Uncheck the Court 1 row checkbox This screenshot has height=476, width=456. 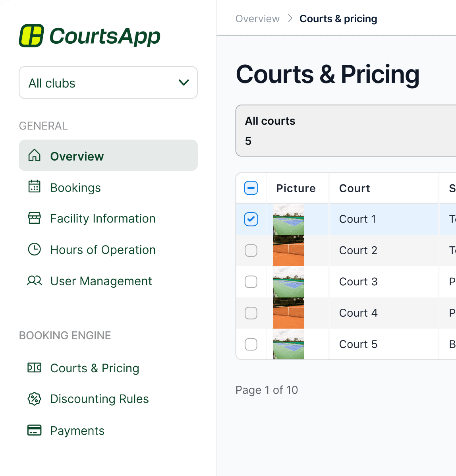click(251, 219)
